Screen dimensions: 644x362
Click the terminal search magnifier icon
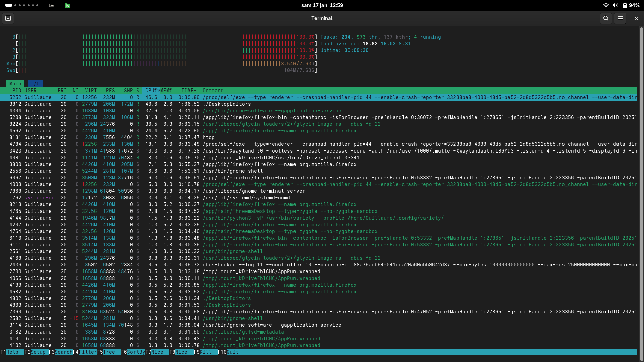[x=606, y=18]
